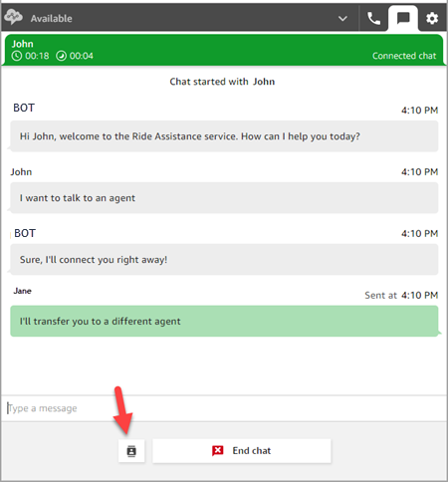Select the Available status label

(x=52, y=19)
